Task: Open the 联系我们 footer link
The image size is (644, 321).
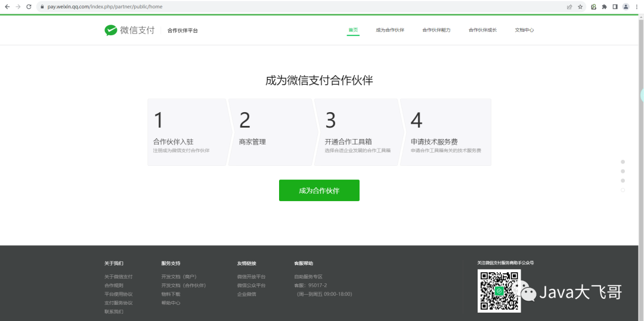Action: (114, 311)
